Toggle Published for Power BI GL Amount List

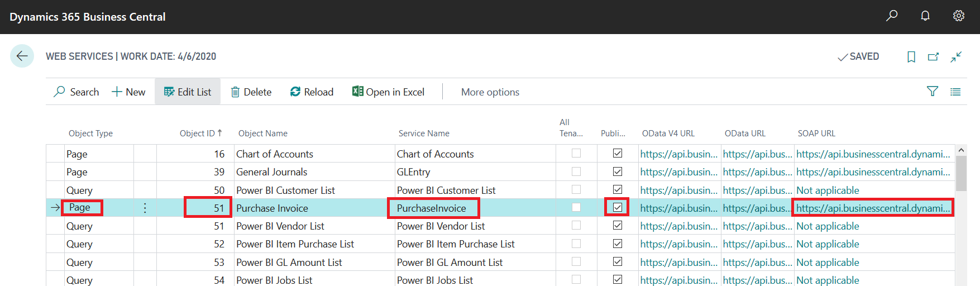618,261
